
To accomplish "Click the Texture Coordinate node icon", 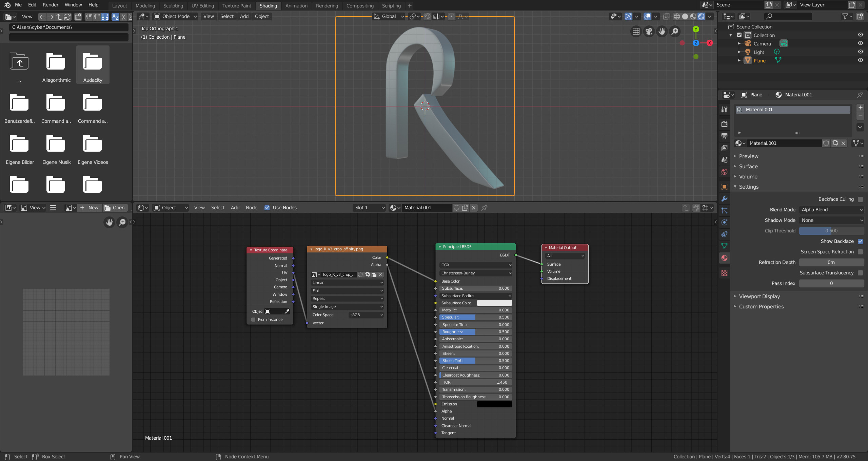I will [x=251, y=249].
